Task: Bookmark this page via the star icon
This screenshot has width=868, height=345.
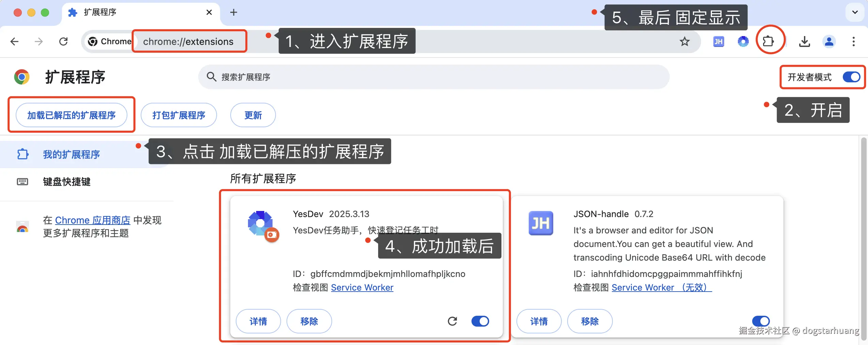Action: [x=684, y=42]
